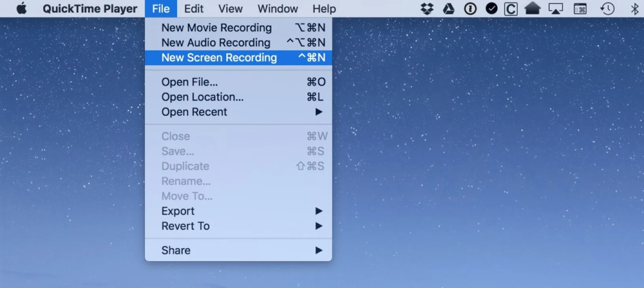Choose New Movie Recording
This screenshot has width=644, height=288.
click(238, 28)
